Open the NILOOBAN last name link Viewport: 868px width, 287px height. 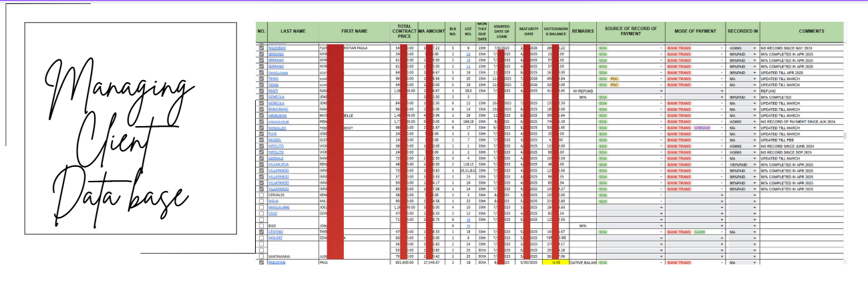point(278,48)
